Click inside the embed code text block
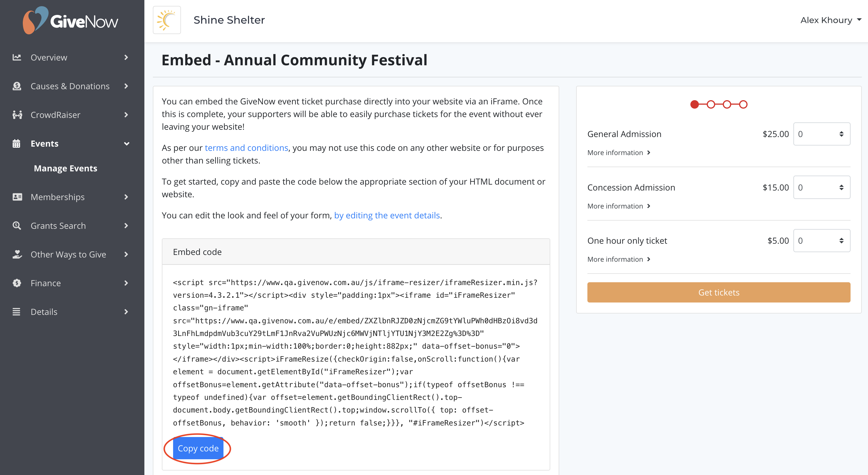 click(355, 353)
